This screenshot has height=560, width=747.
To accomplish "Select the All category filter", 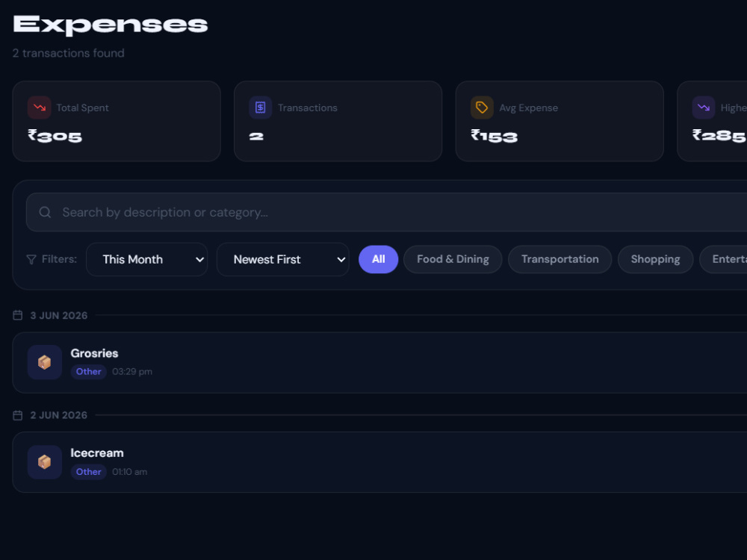I will coord(378,260).
